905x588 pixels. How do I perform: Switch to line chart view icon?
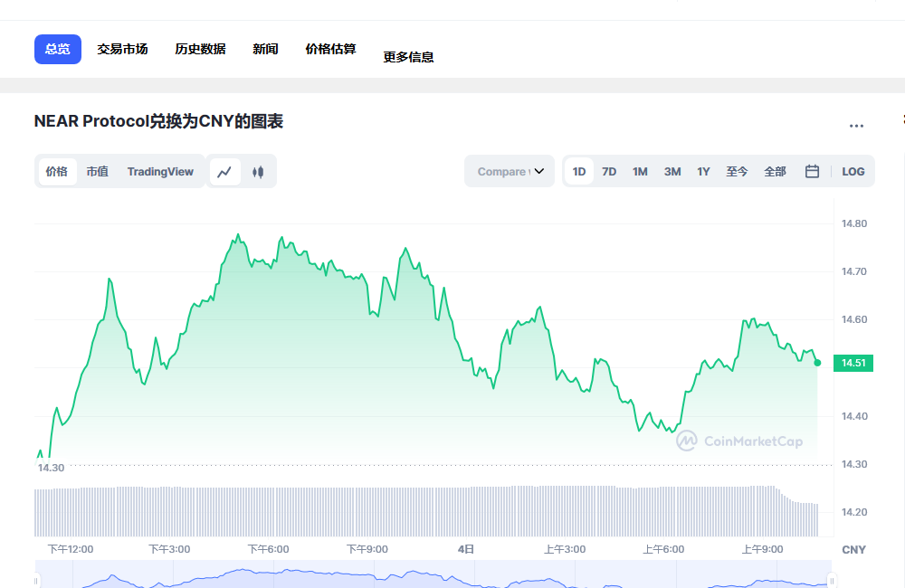224,171
